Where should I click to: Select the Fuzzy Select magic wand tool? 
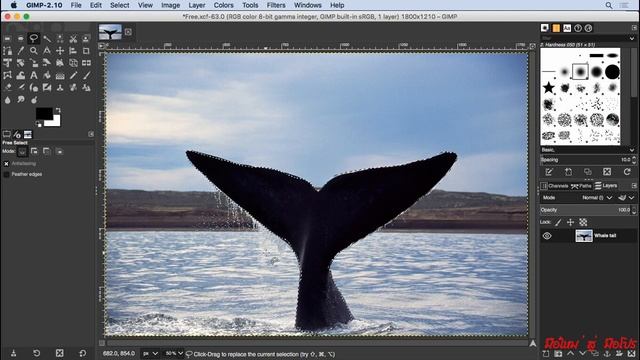click(x=47, y=39)
